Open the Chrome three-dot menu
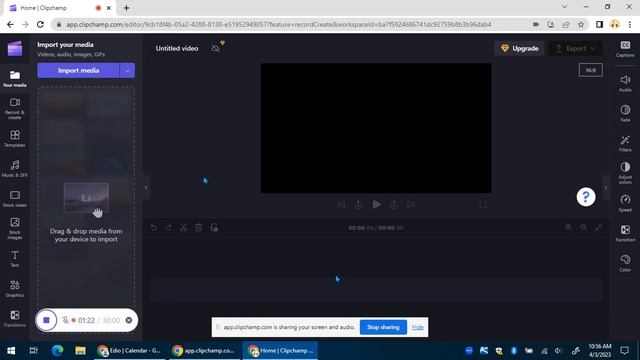This screenshot has height=360, width=640. pos(630,24)
